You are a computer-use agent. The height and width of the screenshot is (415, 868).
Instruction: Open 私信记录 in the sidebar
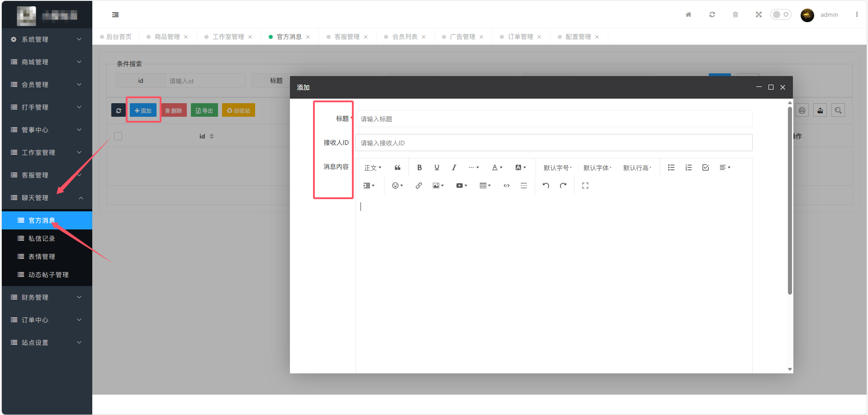point(42,239)
